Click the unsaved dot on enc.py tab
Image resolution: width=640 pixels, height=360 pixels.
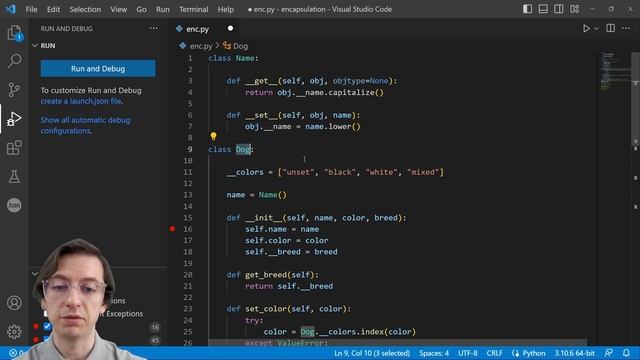tap(230, 28)
